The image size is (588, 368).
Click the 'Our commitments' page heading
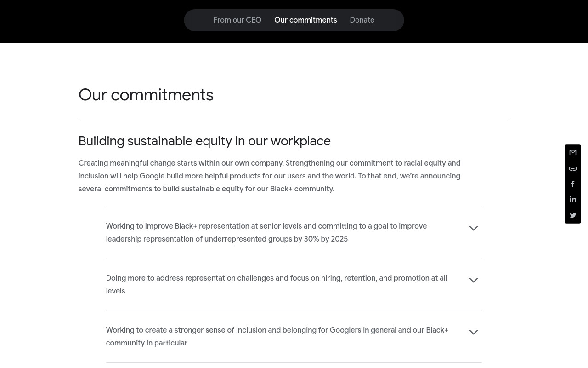click(146, 95)
